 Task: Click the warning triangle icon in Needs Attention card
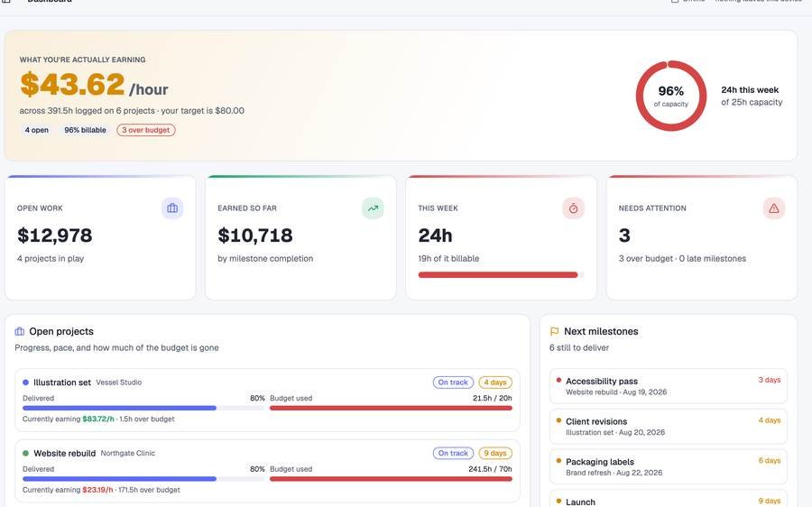(x=774, y=208)
